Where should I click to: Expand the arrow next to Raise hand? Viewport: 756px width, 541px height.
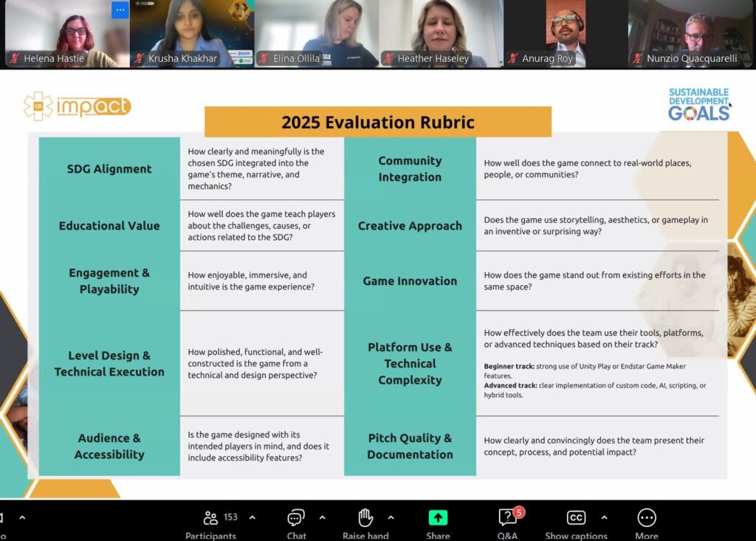click(x=391, y=517)
